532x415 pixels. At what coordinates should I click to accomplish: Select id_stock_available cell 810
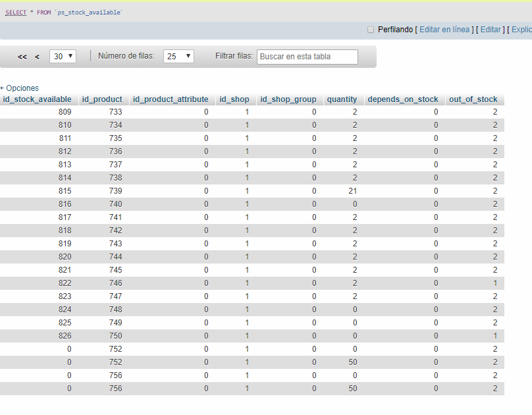coord(65,125)
